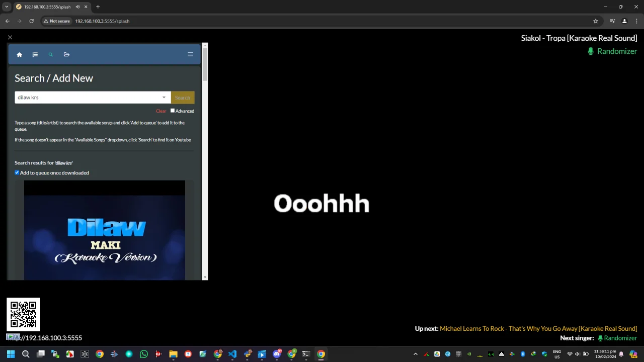Bookmark this page with star icon
Image resolution: width=644 pixels, height=362 pixels.
pyautogui.click(x=596, y=21)
